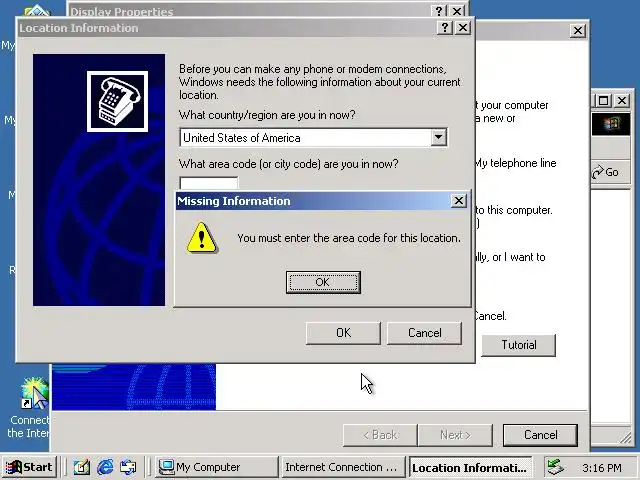This screenshot has height=480, width=640.
Task: Click the Go button in My Computer window
Action: pyautogui.click(x=605, y=172)
